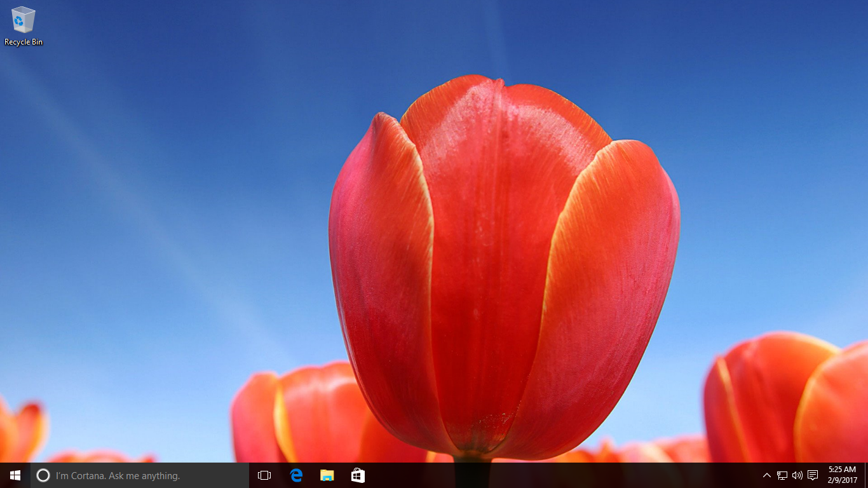Launch File Explorer from the taskbar
Image resolution: width=868 pixels, height=488 pixels.
tap(327, 475)
